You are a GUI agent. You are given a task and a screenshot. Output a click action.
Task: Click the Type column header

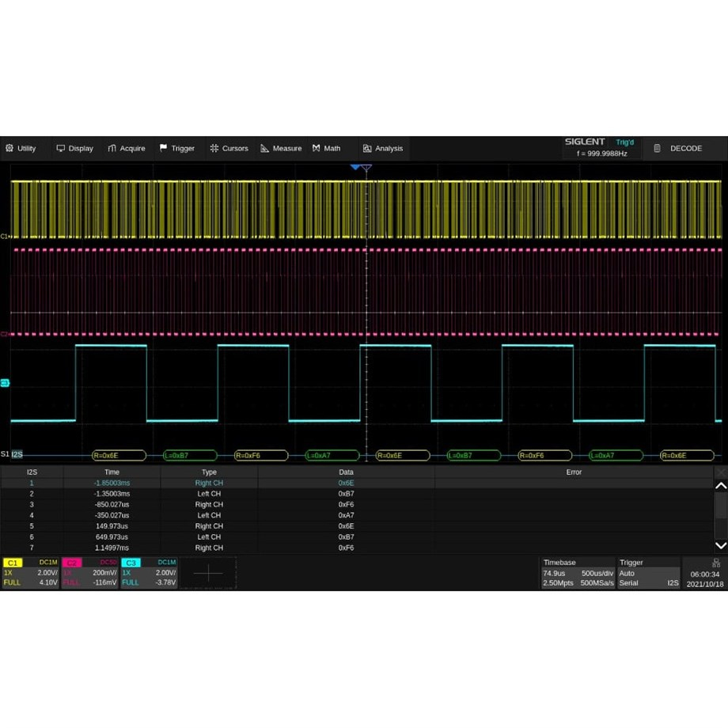[209, 472]
